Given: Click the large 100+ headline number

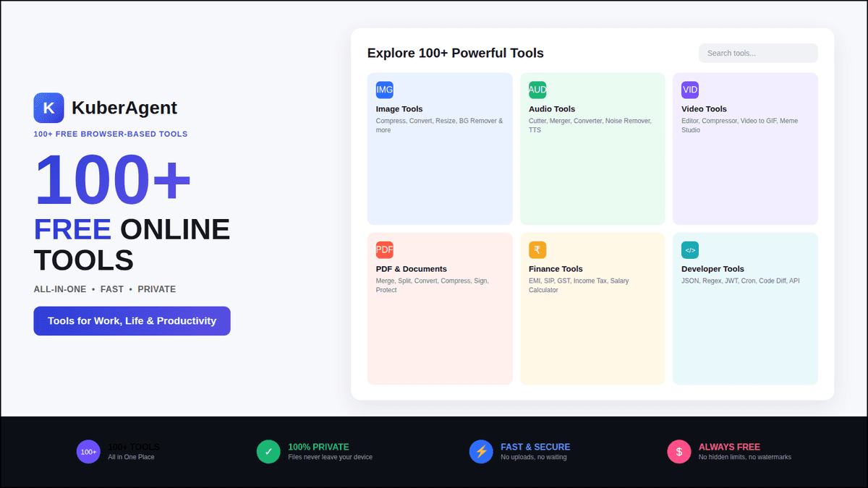Looking at the screenshot, I should 113,179.
